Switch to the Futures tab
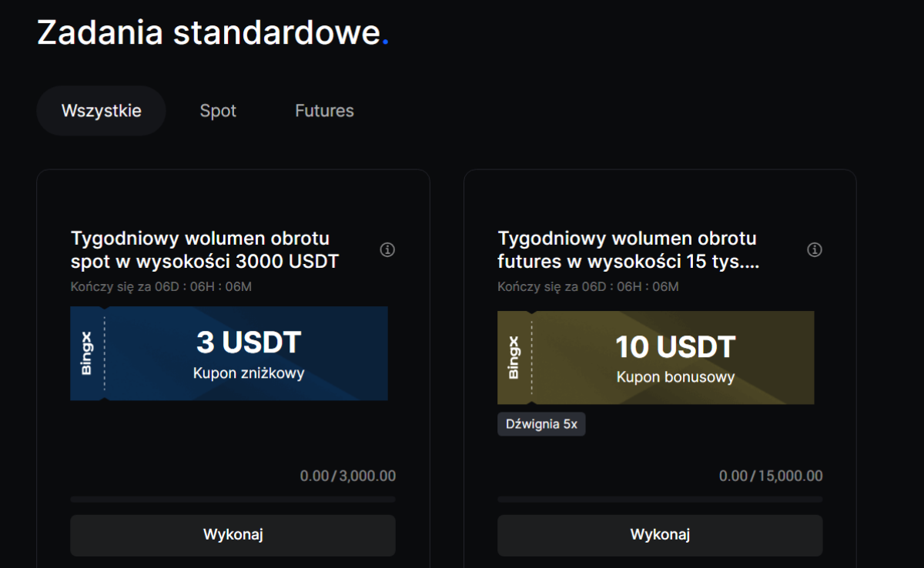The width and height of the screenshot is (924, 568). 324,111
